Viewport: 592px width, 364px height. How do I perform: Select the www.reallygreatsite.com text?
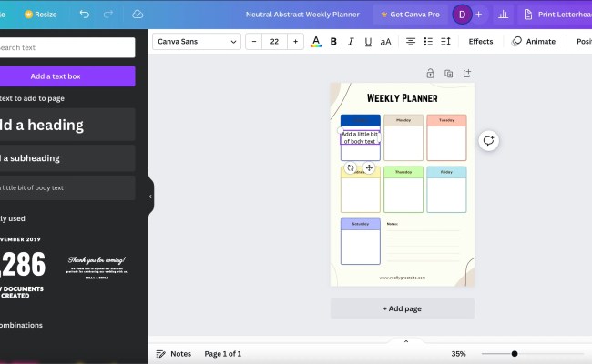(x=402, y=278)
